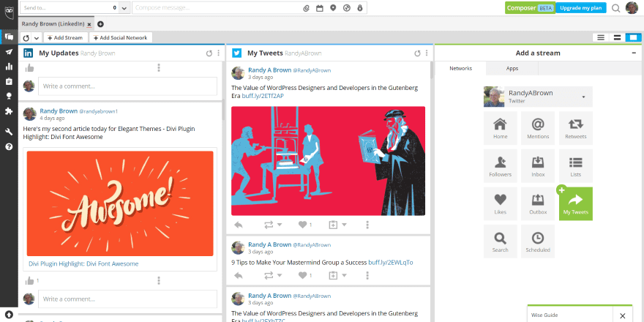Switch to the Apps tab
The width and height of the screenshot is (644, 322).
point(512,69)
